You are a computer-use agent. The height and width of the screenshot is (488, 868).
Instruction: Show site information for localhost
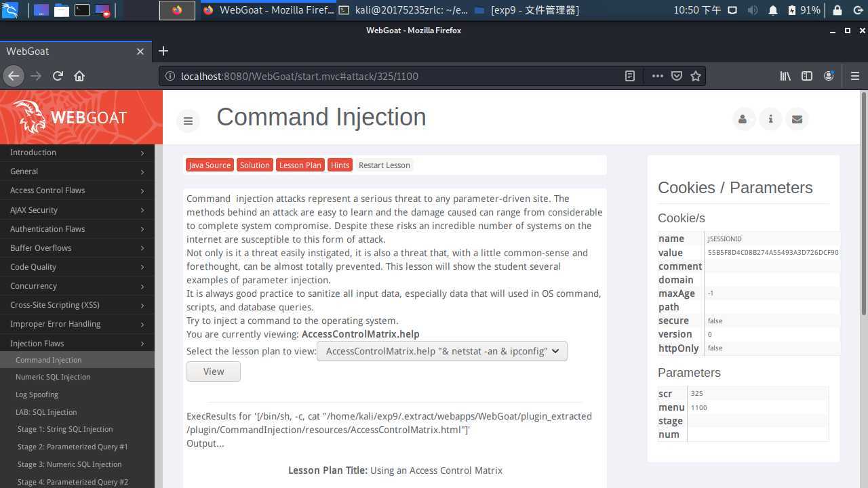pos(170,76)
